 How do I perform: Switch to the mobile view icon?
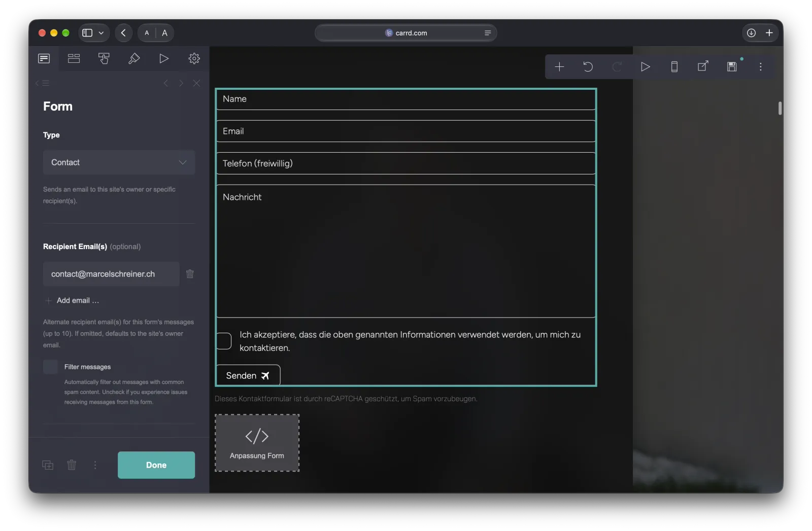(x=674, y=67)
